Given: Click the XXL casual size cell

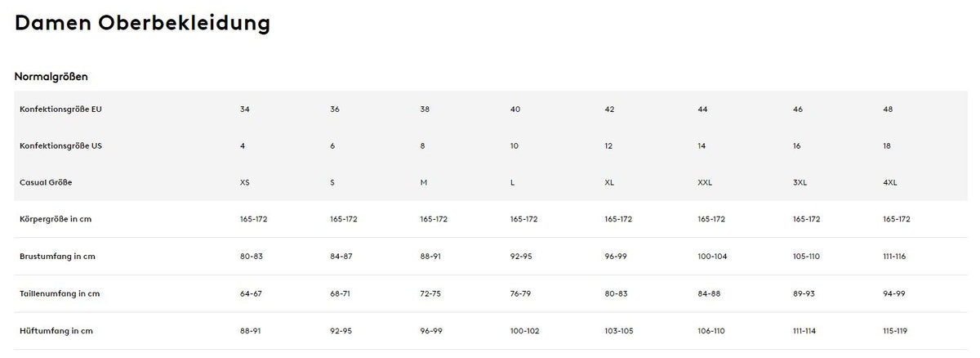Looking at the screenshot, I should click(x=705, y=182).
